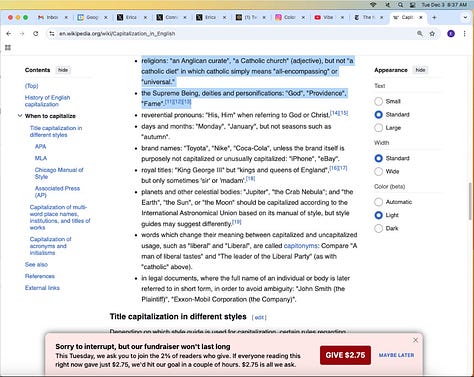This screenshot has height=377, width=474.
Task: Open footnote reference 14
Action: tap(334, 113)
